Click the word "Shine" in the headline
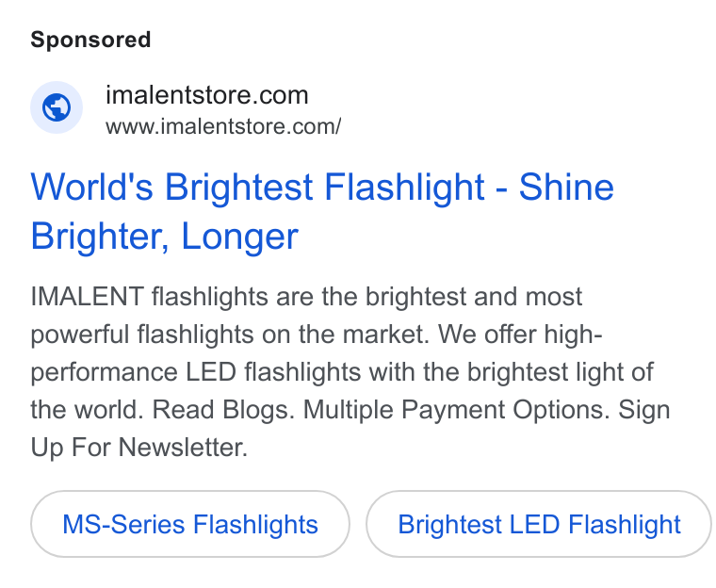This screenshot has width=716, height=588. tap(566, 187)
